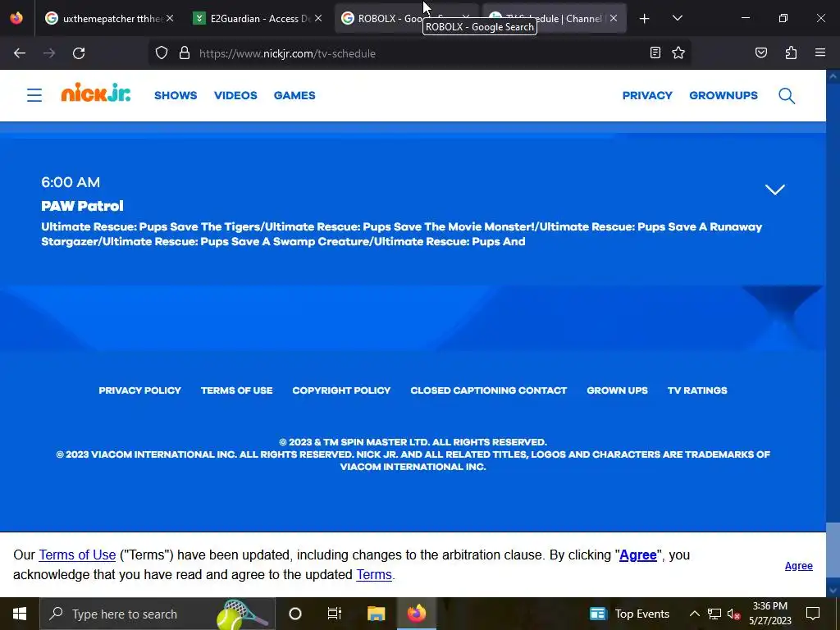Open the PRIVACY page
The height and width of the screenshot is (630, 840).
coord(647,95)
